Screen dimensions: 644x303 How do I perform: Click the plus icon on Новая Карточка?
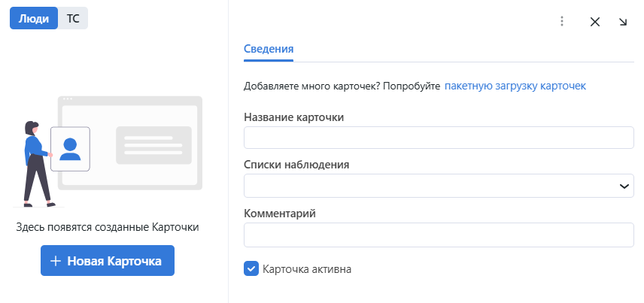tap(55, 261)
